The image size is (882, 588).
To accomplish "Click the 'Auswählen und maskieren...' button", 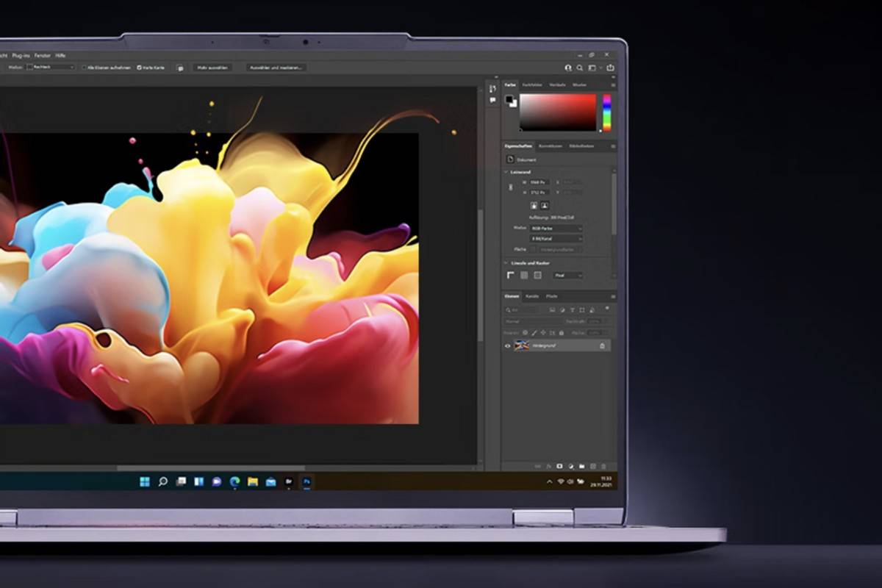I will pyautogui.click(x=276, y=68).
